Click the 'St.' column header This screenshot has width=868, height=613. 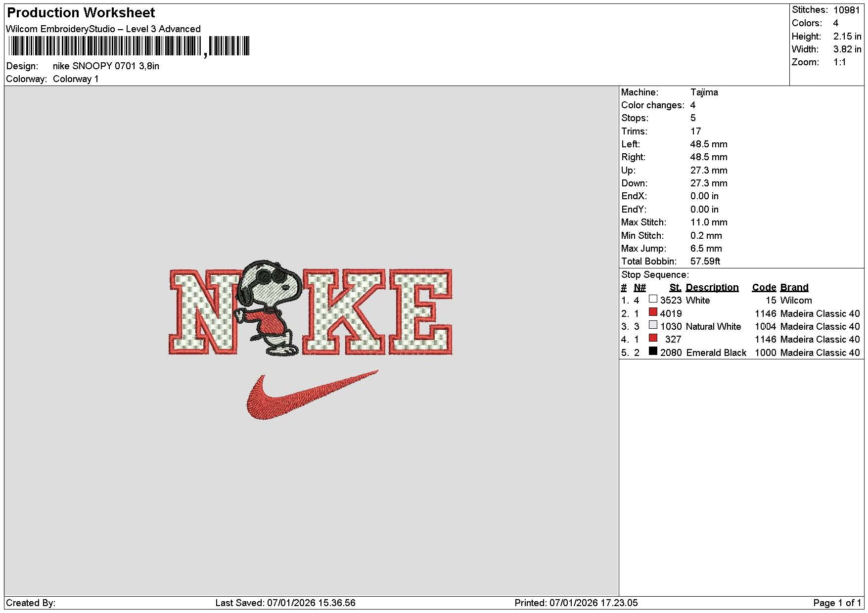(x=675, y=288)
